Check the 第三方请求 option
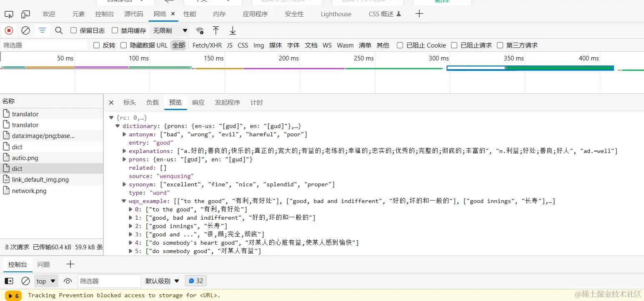This screenshot has width=644, height=301. [500, 45]
